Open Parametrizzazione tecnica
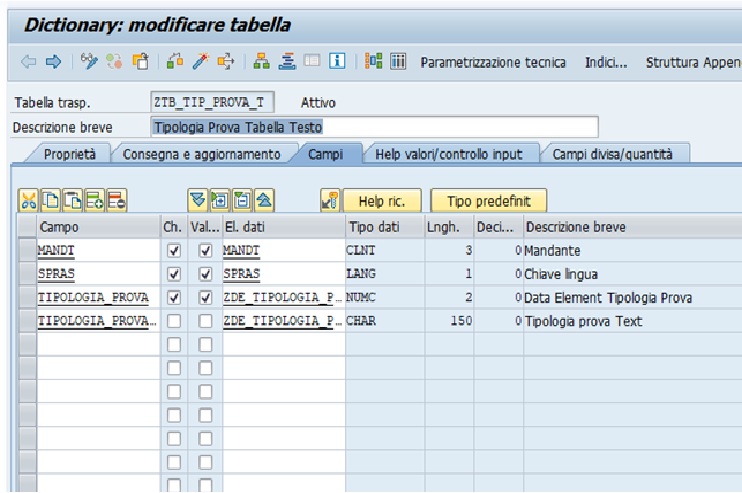742x493 pixels. (493, 62)
